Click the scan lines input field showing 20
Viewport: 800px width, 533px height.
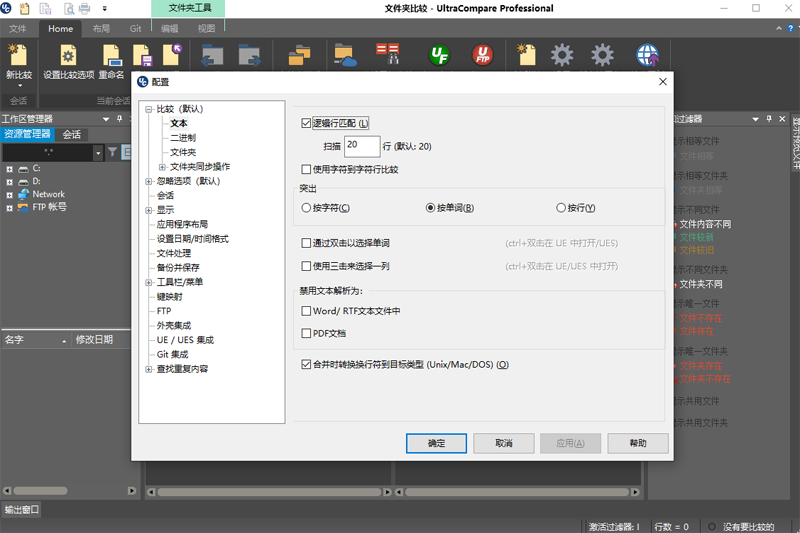pos(362,146)
